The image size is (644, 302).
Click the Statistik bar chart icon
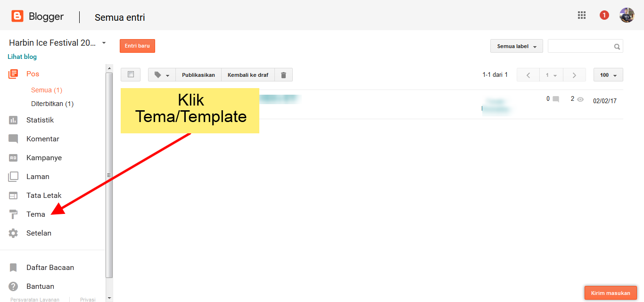(13, 120)
